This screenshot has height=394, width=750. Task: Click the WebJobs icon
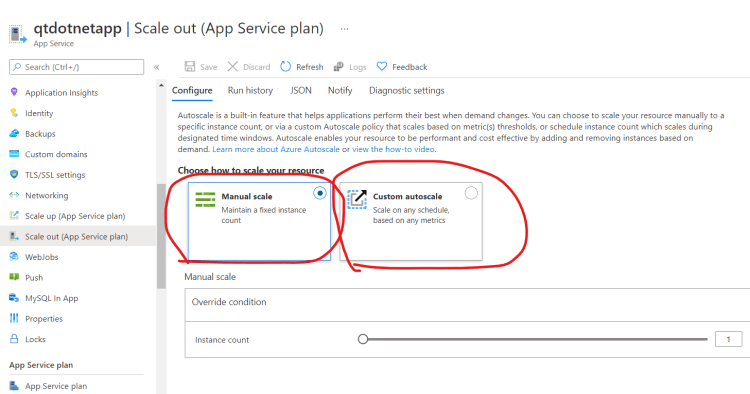coord(14,257)
